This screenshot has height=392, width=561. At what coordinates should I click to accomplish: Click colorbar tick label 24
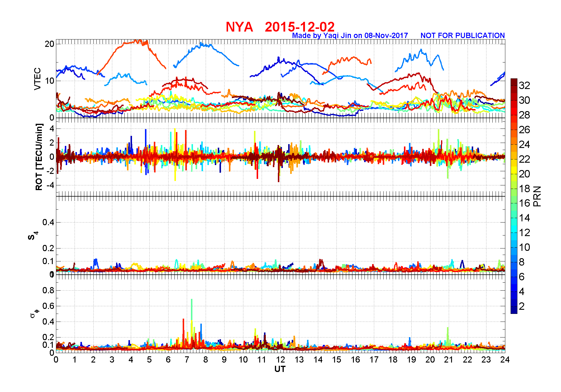tap(524, 144)
